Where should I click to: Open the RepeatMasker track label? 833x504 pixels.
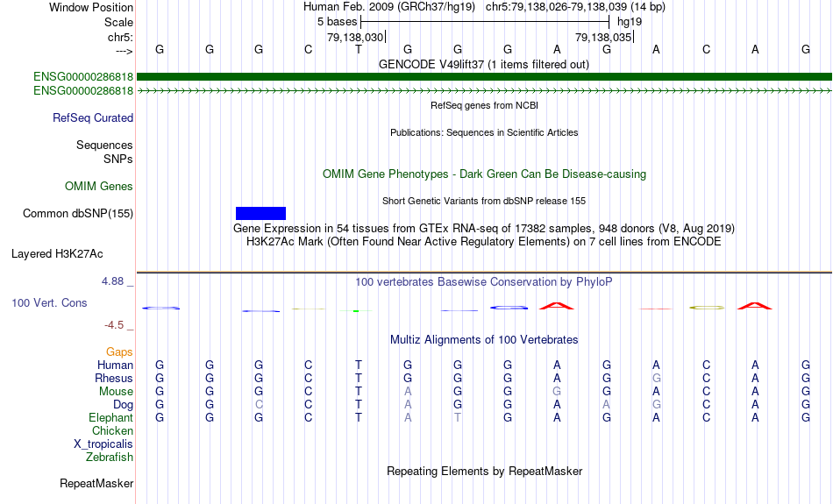tap(96, 483)
